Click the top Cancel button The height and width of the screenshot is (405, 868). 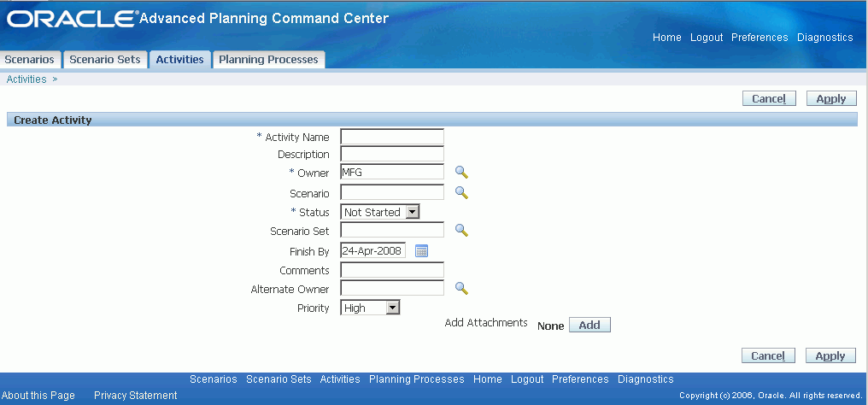pos(769,98)
